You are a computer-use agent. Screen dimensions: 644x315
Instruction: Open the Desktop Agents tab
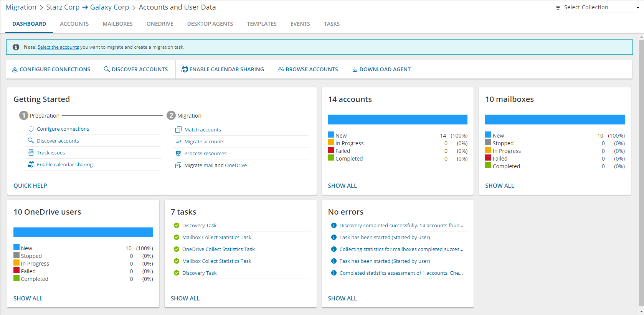tap(210, 24)
